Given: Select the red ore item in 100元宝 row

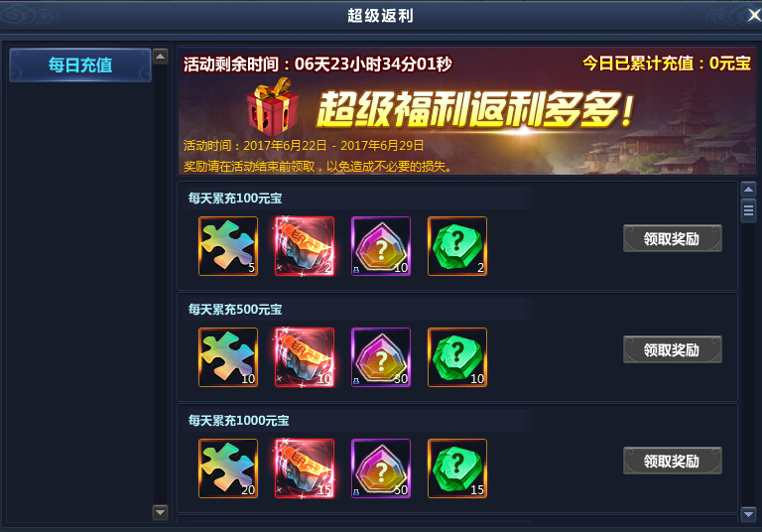Looking at the screenshot, I should [305, 246].
